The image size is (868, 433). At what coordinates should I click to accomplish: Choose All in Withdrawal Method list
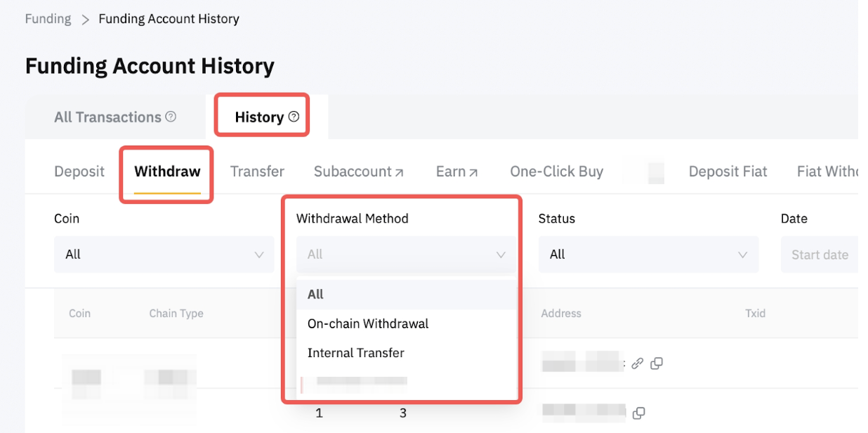[316, 295]
